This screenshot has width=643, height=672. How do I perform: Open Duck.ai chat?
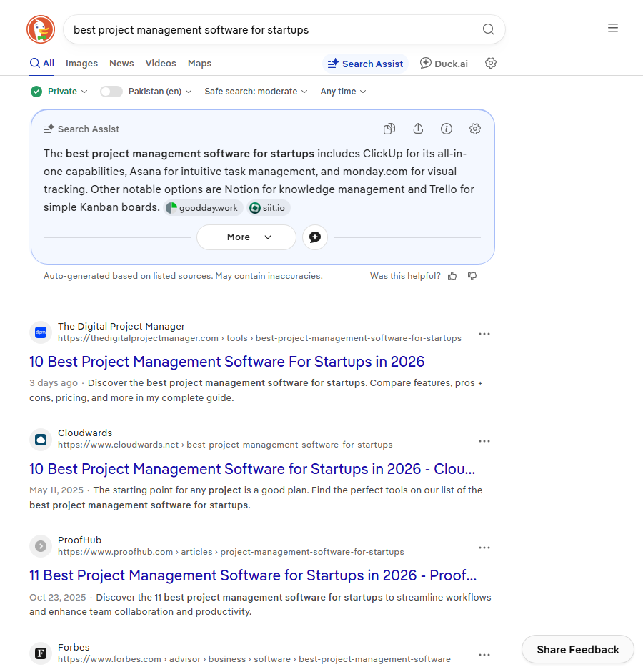444,64
